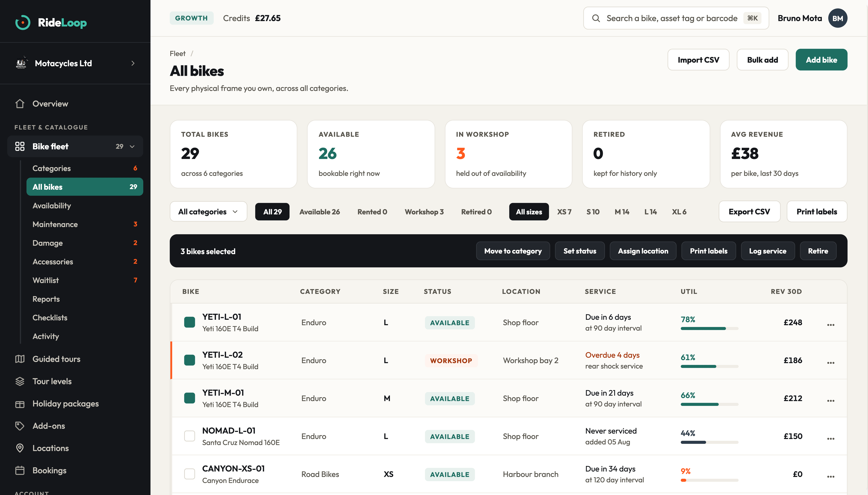This screenshot has height=495, width=868.
Task: Click the Bike fleet grid icon
Action: tap(20, 146)
